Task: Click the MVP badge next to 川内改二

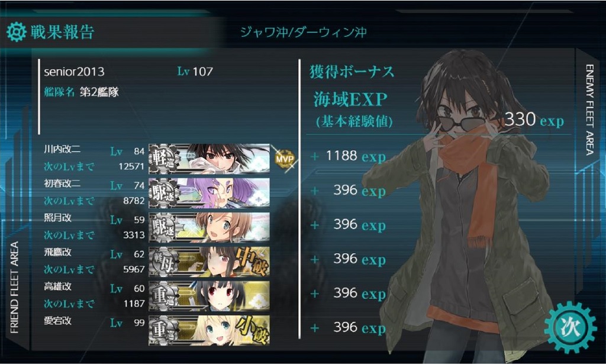Action: (285, 159)
